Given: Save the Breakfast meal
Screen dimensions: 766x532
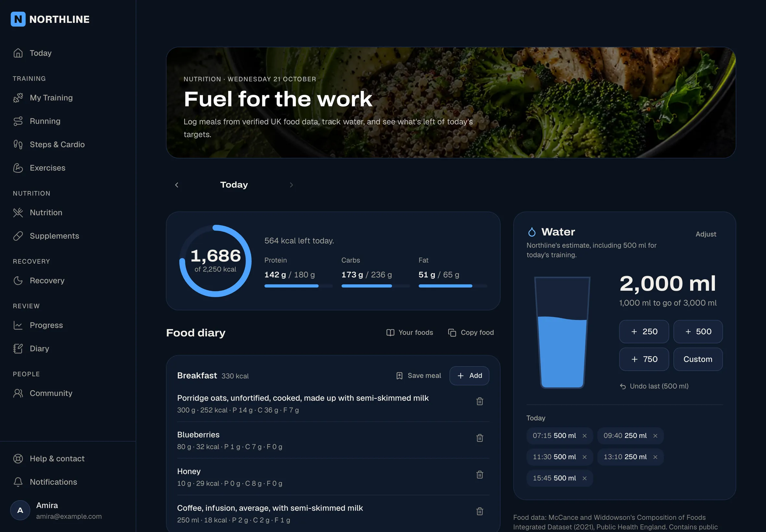Looking at the screenshot, I should (418, 375).
